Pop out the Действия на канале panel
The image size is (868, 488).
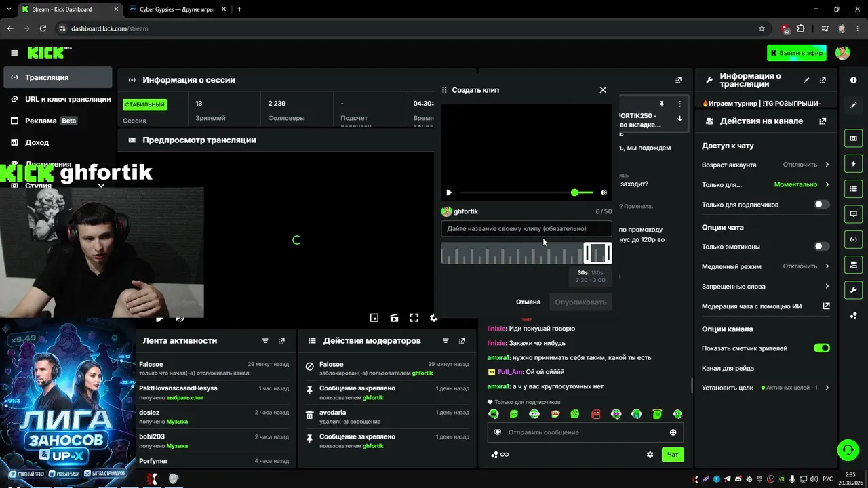823,121
